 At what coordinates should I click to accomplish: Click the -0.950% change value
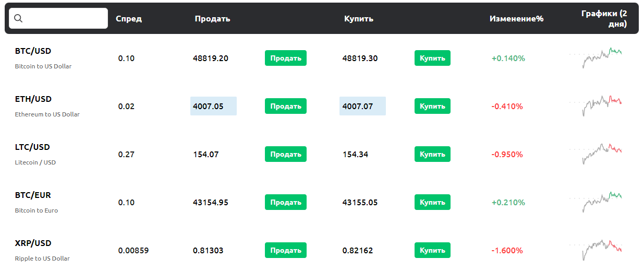click(507, 154)
